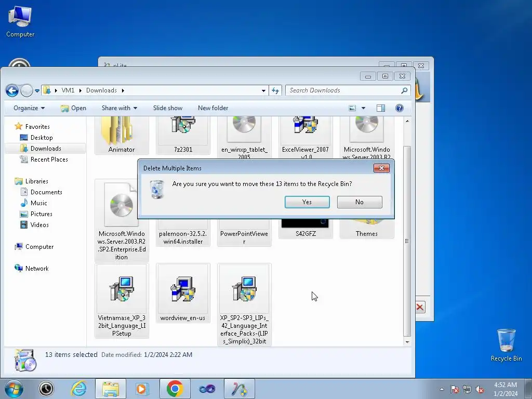Click the Recycle Bin icon in the dialog
The width and height of the screenshot is (532, 399).
coord(157,189)
